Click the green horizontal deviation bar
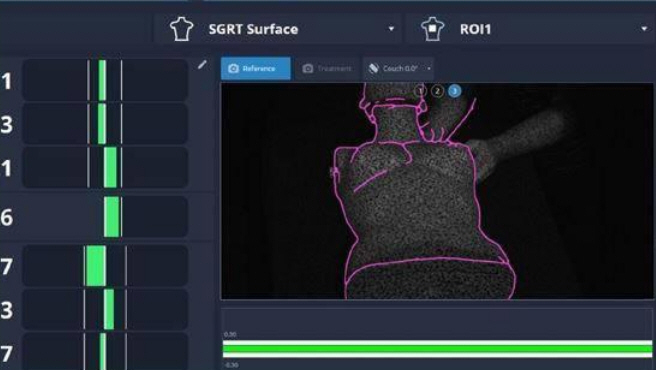This screenshot has height=370, width=656. [437, 349]
